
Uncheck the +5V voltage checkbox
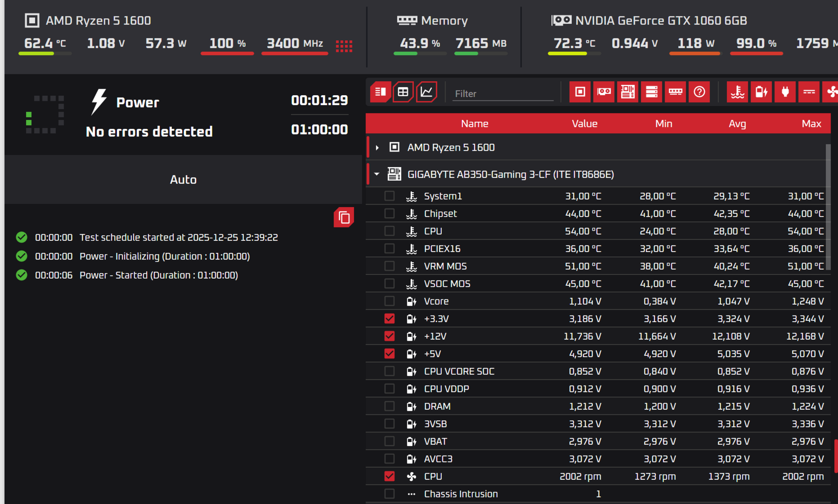(x=389, y=354)
